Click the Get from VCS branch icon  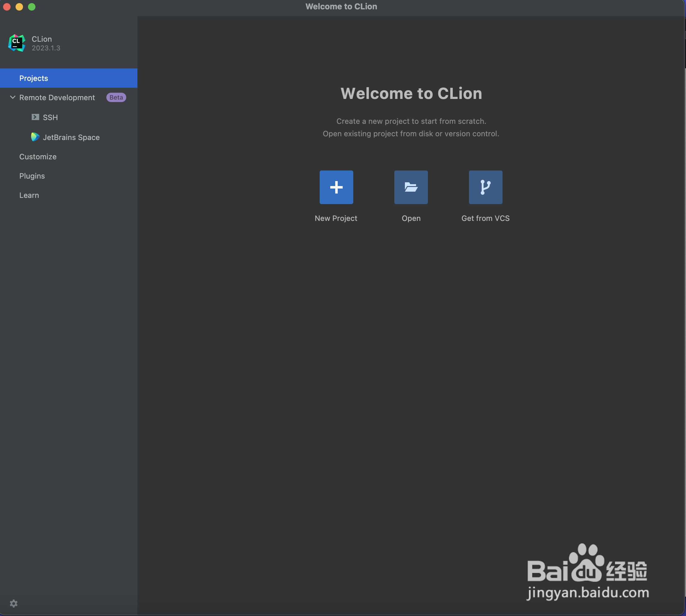pos(485,187)
